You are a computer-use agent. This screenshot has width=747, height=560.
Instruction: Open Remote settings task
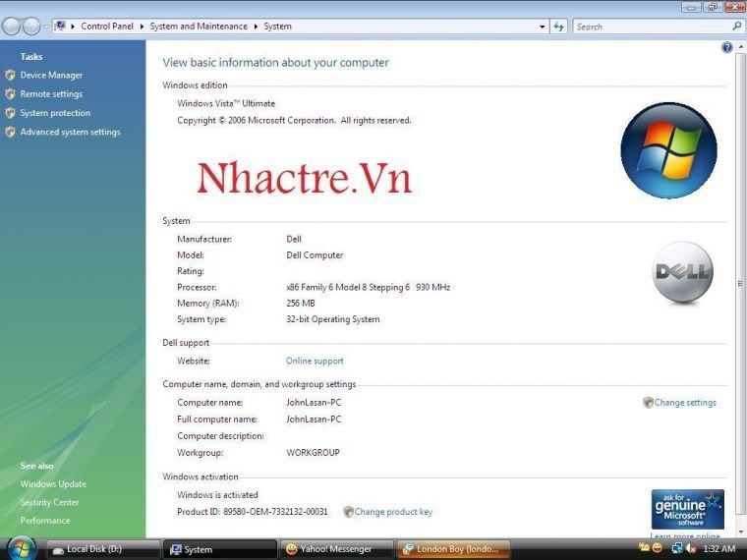[x=51, y=94]
